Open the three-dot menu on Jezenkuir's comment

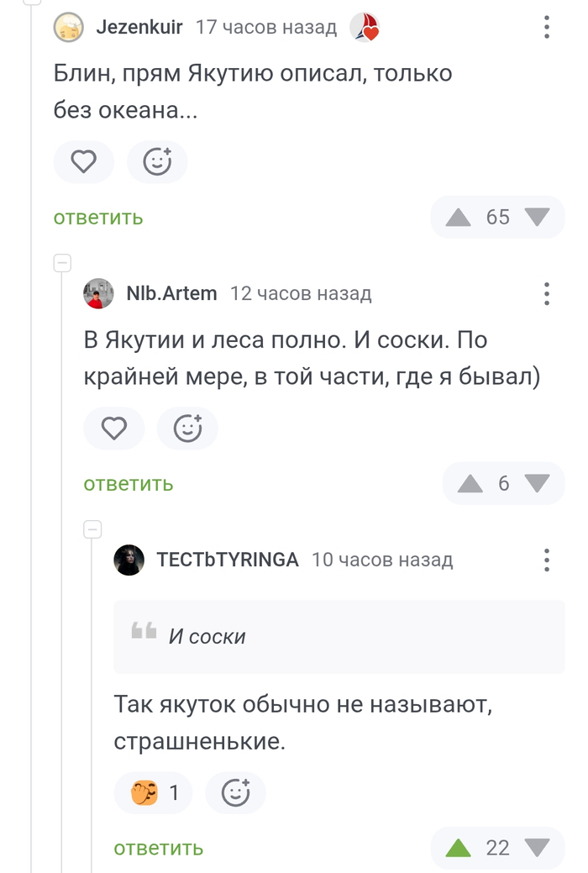546,26
